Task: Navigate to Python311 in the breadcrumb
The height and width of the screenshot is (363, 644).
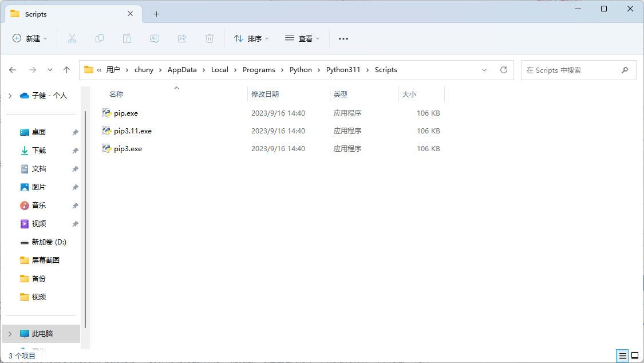Action: pos(343,70)
